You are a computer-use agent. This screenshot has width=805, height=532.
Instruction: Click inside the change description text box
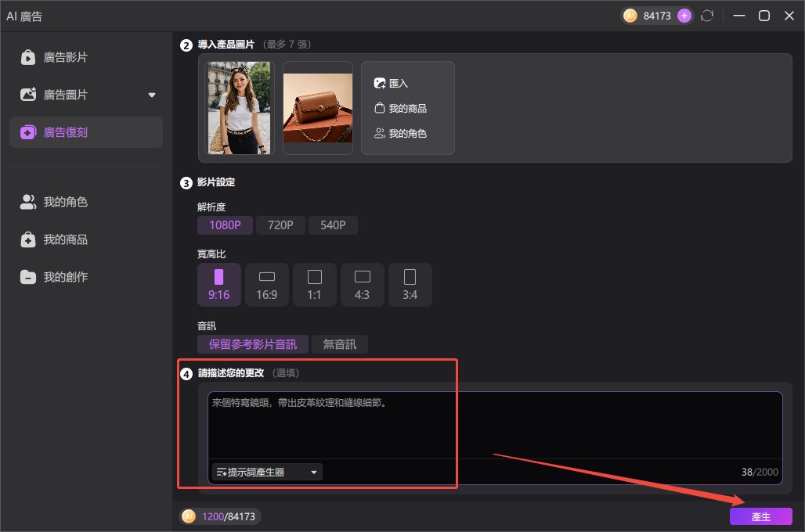pos(494,425)
